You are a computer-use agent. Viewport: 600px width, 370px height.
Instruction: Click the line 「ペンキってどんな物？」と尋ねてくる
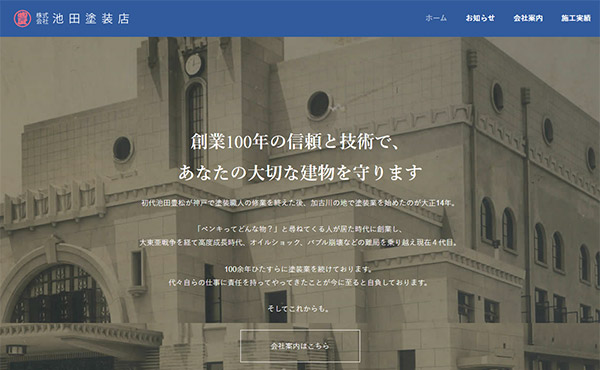tap(299, 229)
